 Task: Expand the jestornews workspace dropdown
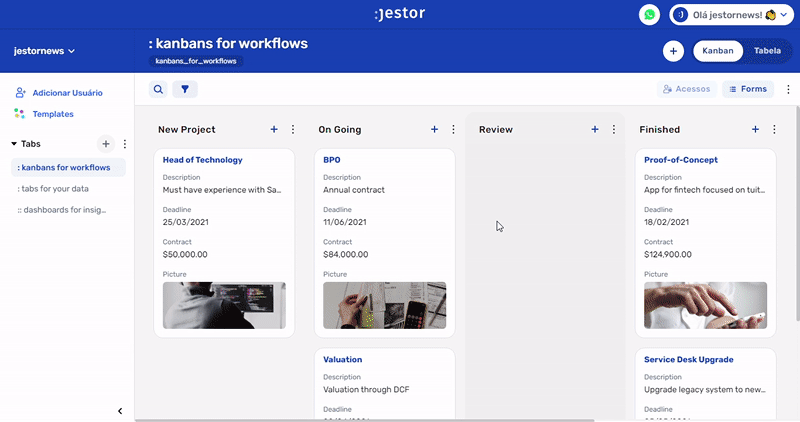[44, 51]
